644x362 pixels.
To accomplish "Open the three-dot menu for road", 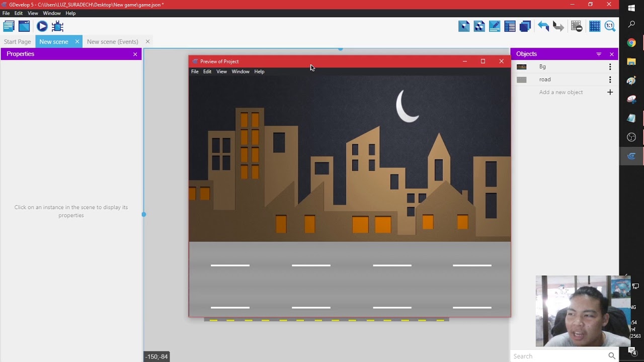I will 610,79.
